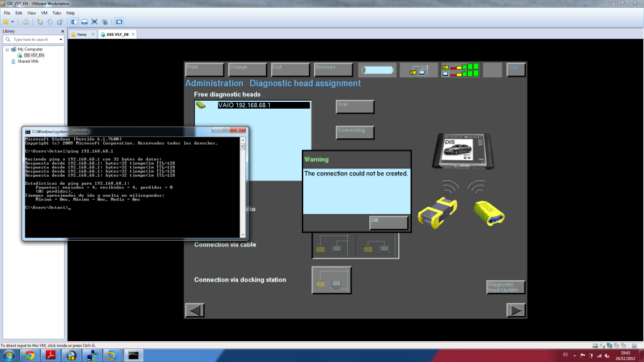644x362 pixels.
Task: Click the muted volume tray icon
Action: 607,356
